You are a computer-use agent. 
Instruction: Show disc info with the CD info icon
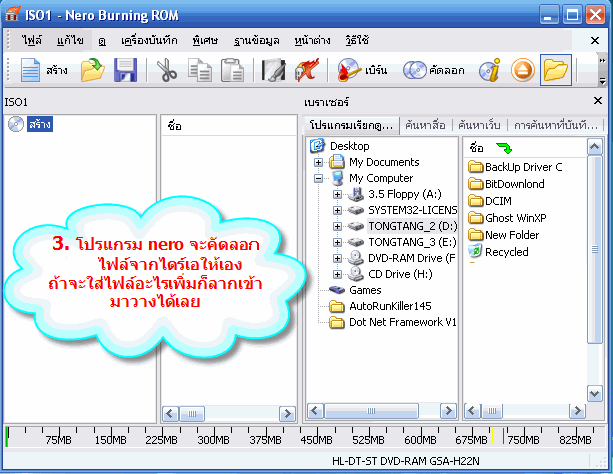[x=489, y=70]
